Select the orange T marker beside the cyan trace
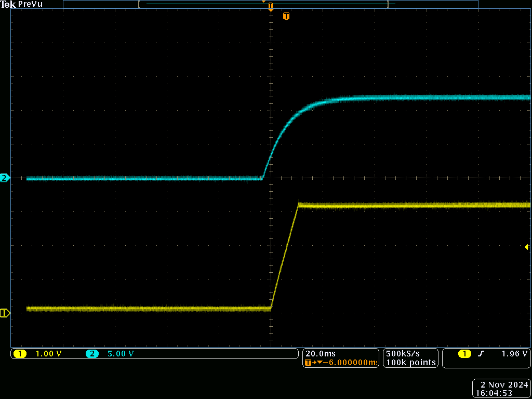532x399 pixels. point(286,16)
